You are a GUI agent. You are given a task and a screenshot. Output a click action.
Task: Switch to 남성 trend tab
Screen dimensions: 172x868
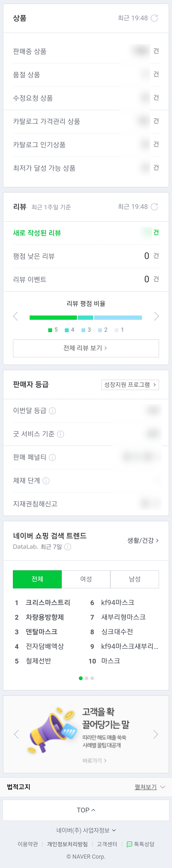tap(134, 579)
